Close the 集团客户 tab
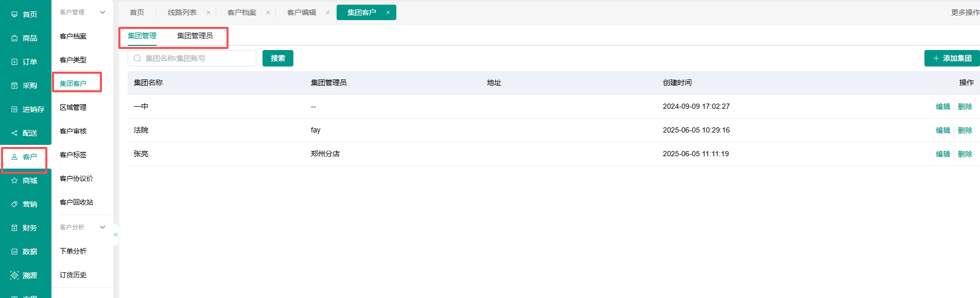 point(388,12)
